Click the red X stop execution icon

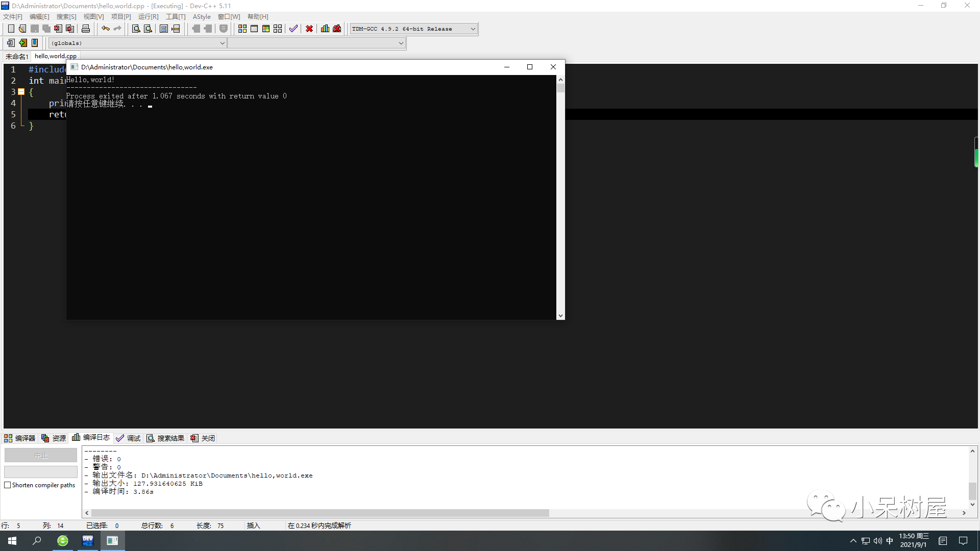[309, 29]
